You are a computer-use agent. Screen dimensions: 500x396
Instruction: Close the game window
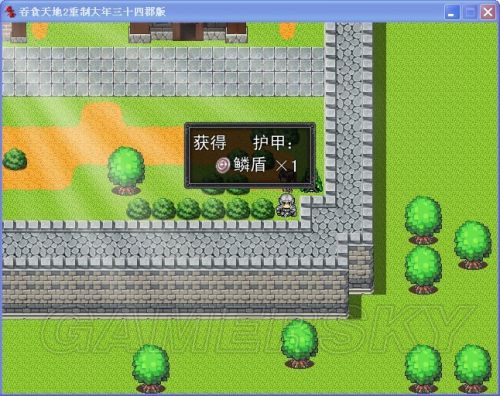pyautogui.click(x=488, y=13)
